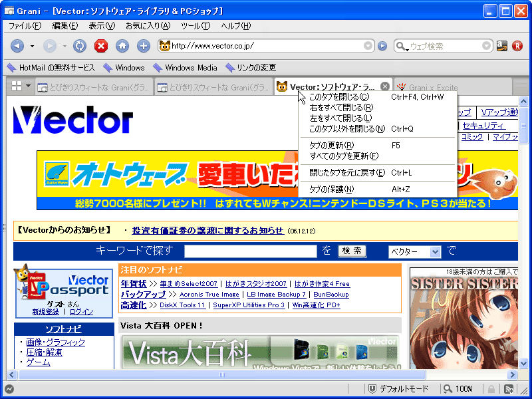Image resolution: width=532 pixels, height=399 pixels.
Task: Open the お気に入り menu
Action: click(x=148, y=26)
